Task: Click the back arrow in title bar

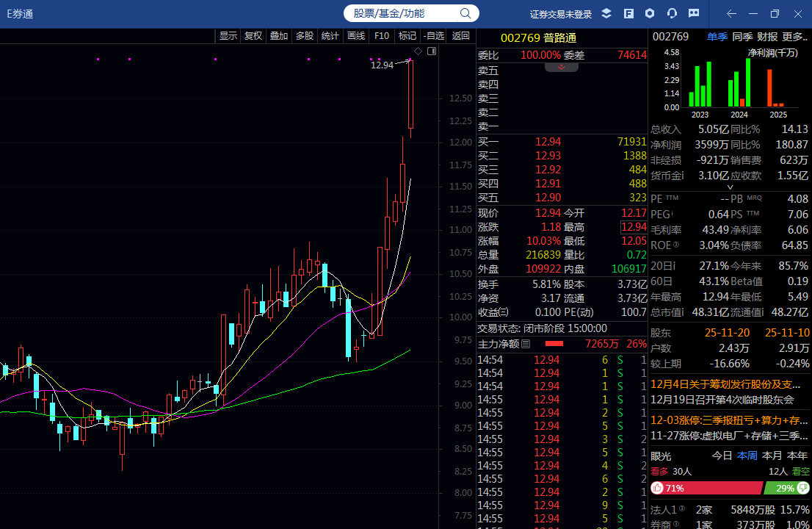Action: [731, 13]
